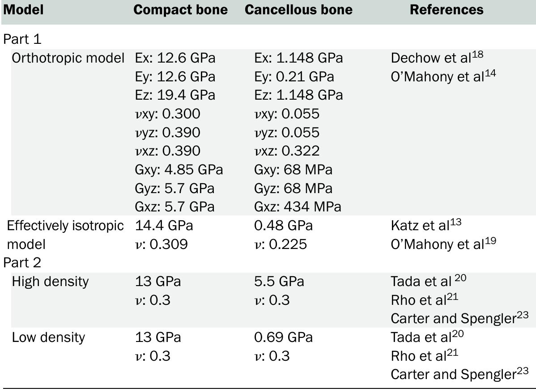Click the 5.5 GPa high density value
The width and height of the screenshot is (536, 392).
pos(279,282)
